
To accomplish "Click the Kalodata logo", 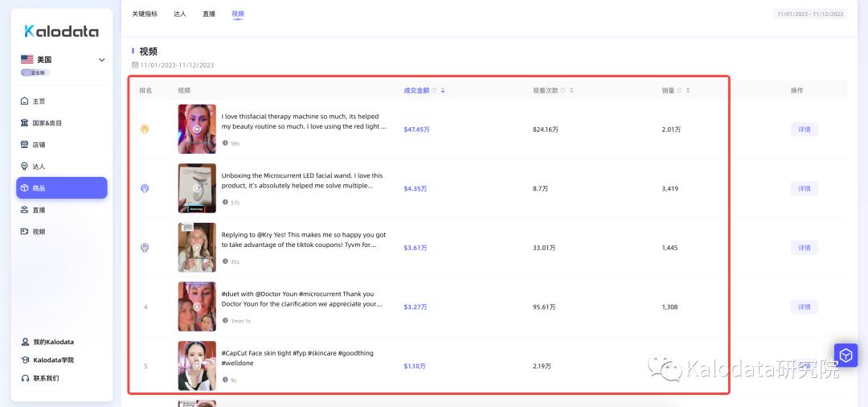I will [61, 31].
